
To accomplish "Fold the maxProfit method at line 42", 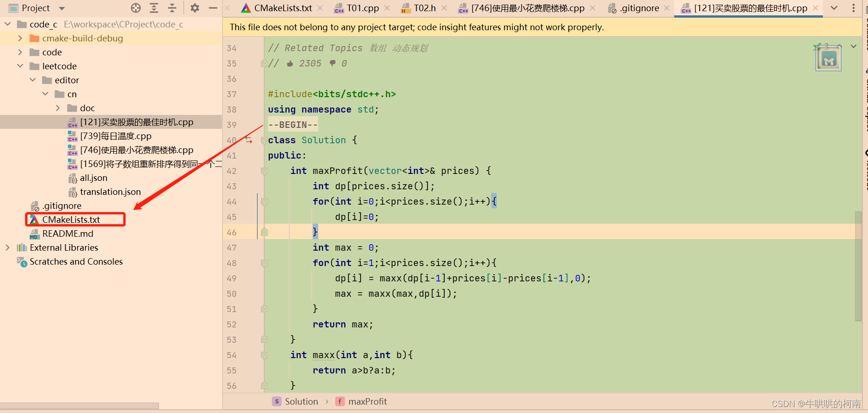I will pyautogui.click(x=264, y=171).
